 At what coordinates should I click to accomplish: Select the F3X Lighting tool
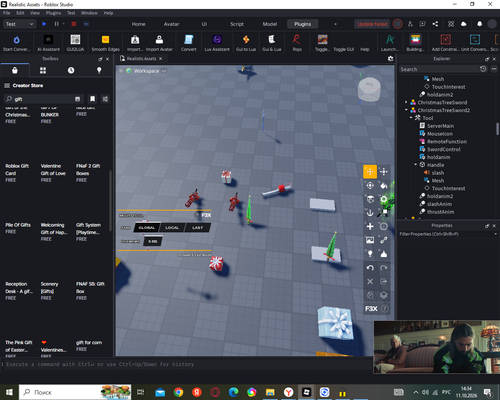[x=370, y=254]
